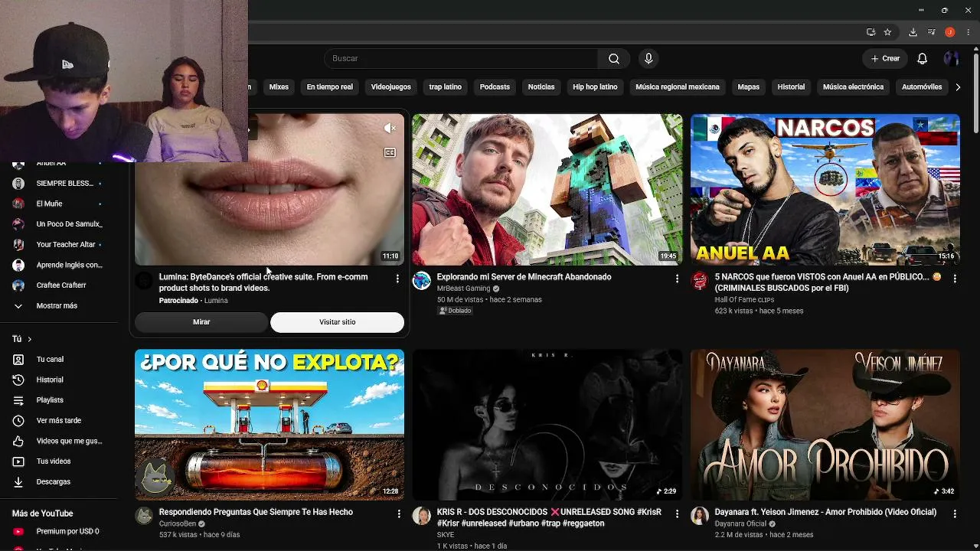Play the ¿Por qué no explota? thumbnail

pos(269,425)
